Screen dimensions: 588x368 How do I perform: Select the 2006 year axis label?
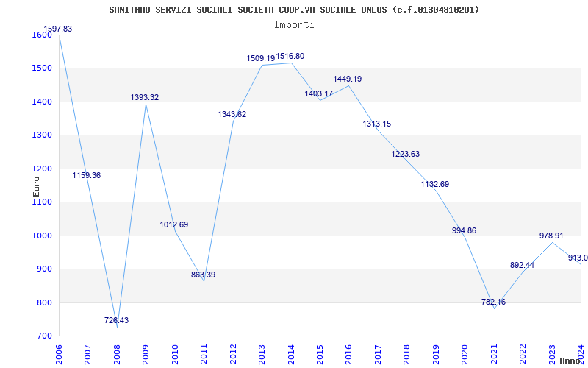coord(59,354)
